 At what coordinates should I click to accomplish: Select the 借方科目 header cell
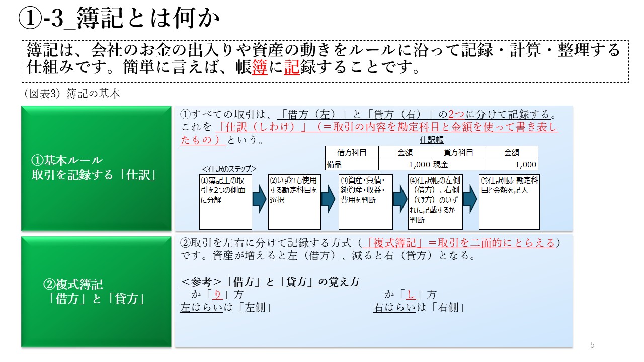pos(351,152)
